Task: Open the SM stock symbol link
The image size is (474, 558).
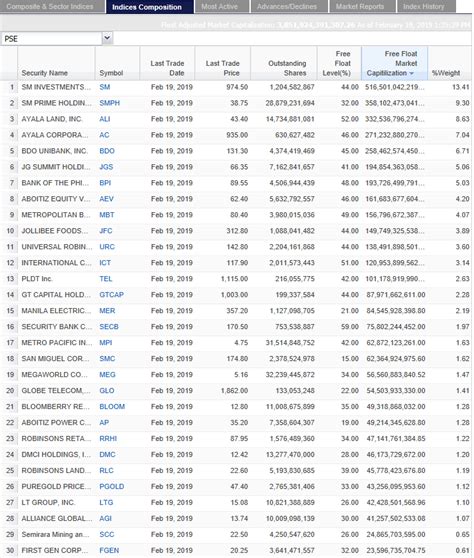Action: click(105, 87)
